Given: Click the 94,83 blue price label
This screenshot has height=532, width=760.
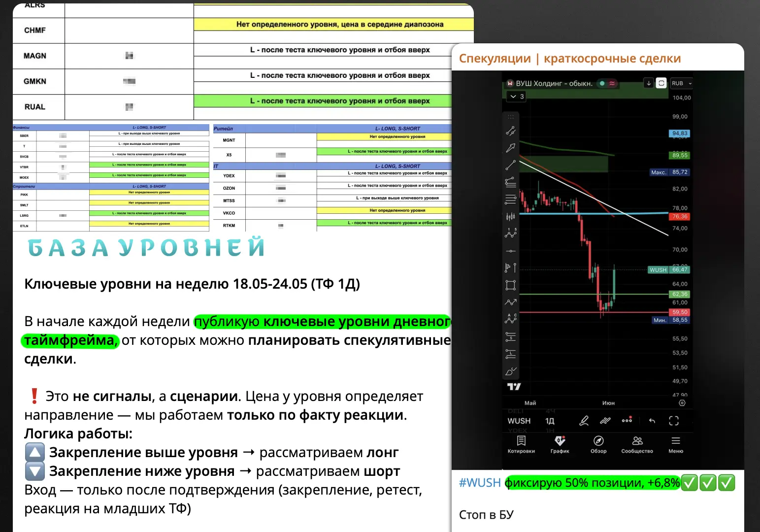Looking at the screenshot, I should click(x=680, y=133).
